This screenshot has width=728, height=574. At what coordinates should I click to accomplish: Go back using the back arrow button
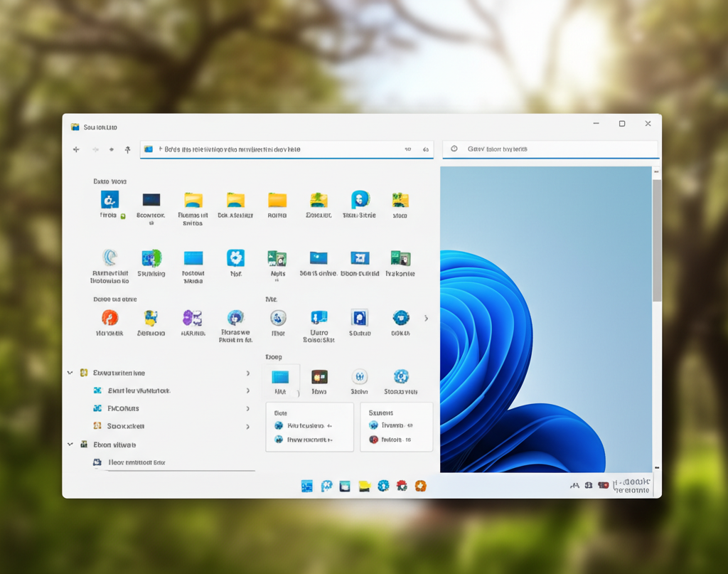pyautogui.click(x=76, y=149)
